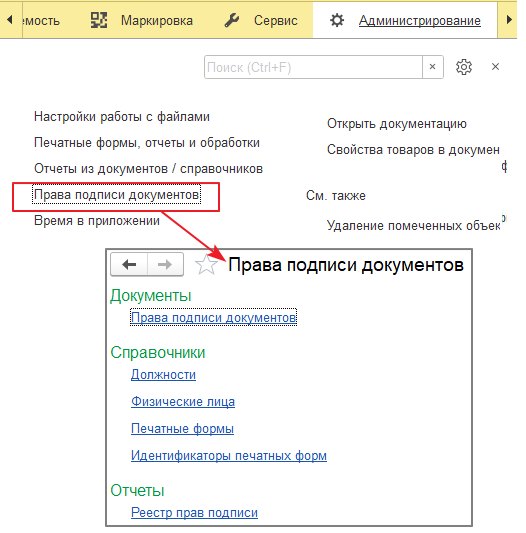Open Права подписи документов menu item
526x533 pixels.
(116, 195)
